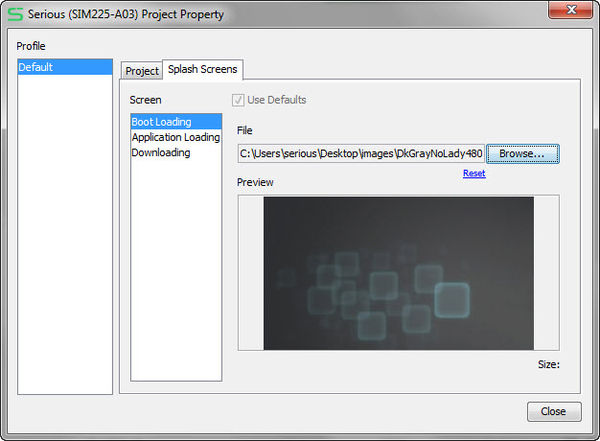600x441 pixels.
Task: Click the Close button at bottom
Action: point(554,412)
